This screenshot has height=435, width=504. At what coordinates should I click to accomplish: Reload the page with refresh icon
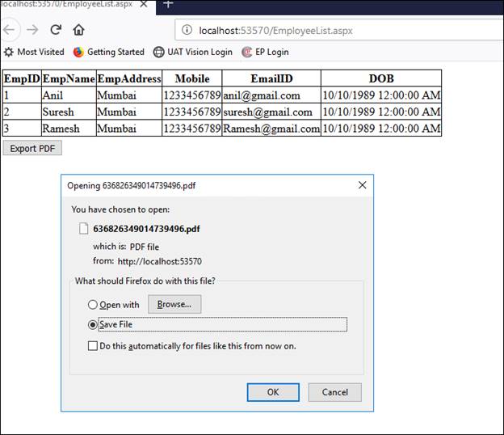[x=56, y=30]
